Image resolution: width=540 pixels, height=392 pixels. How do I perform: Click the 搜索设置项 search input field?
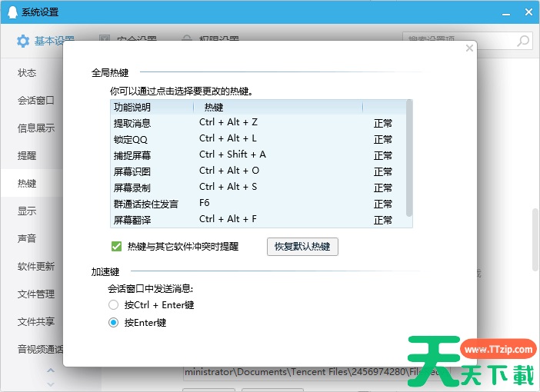click(x=458, y=41)
